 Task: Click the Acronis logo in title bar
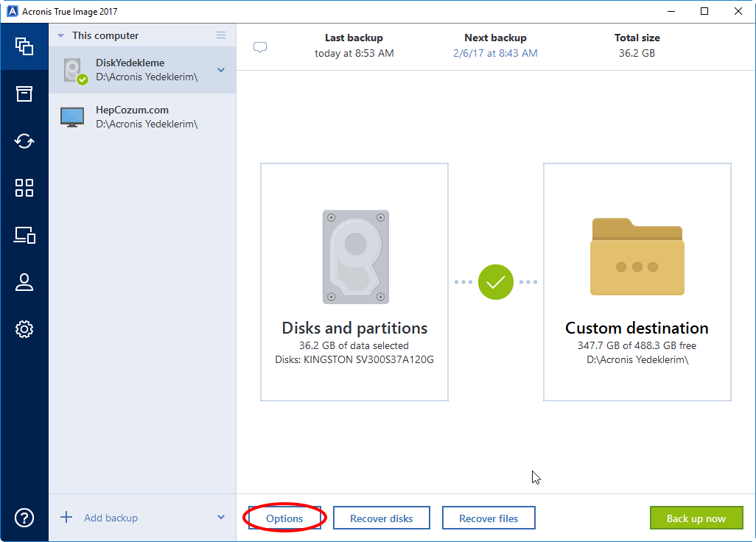point(12,11)
